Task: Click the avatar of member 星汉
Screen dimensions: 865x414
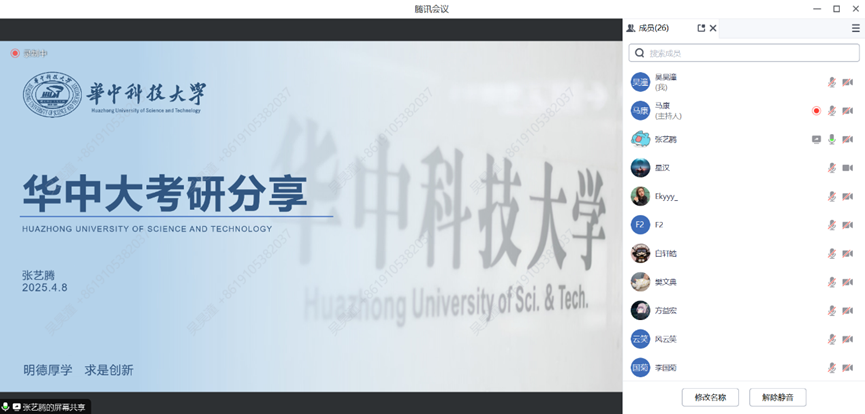Action: [x=640, y=168]
